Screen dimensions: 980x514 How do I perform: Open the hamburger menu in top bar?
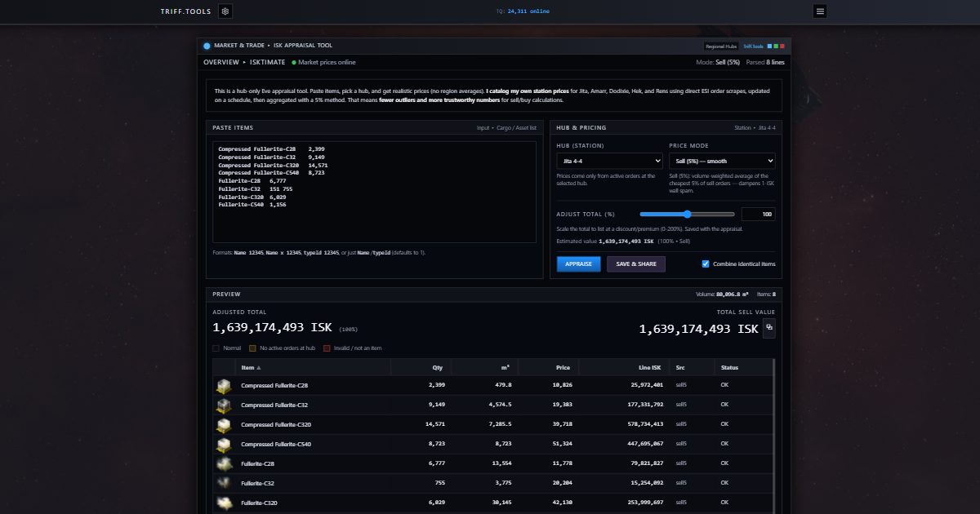point(820,11)
